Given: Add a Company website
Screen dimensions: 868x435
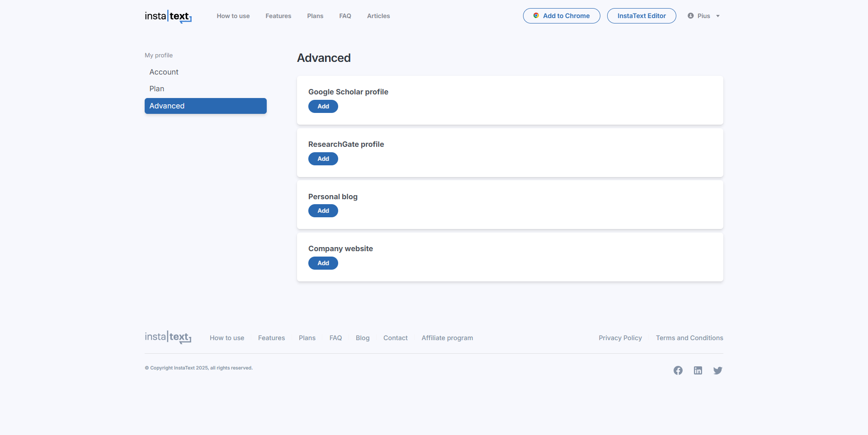Looking at the screenshot, I should 323,263.
